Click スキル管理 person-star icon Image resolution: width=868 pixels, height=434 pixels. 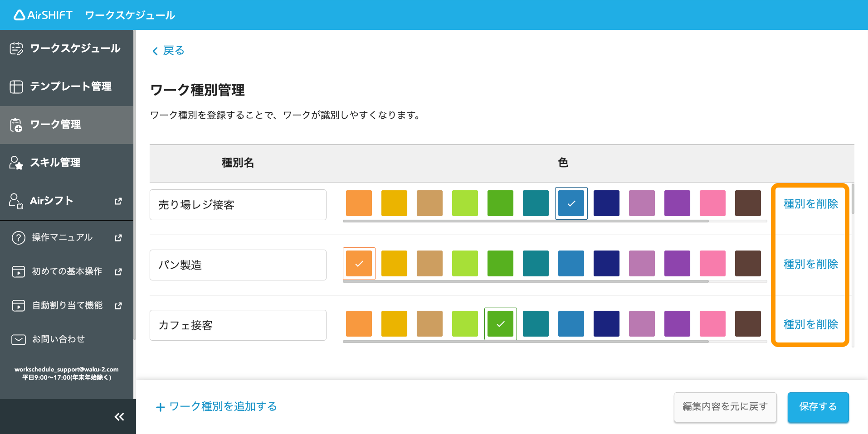(16, 163)
